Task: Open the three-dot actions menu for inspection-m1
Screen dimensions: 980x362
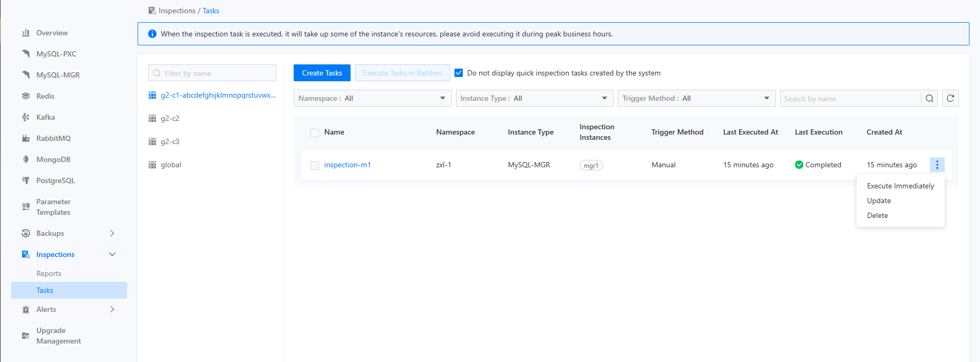Action: [937, 165]
